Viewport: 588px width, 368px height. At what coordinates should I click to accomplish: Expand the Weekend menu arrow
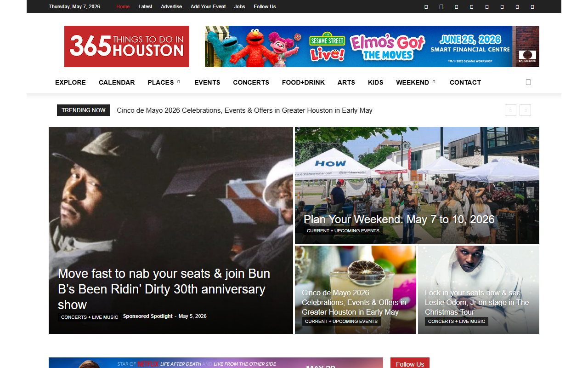click(434, 82)
